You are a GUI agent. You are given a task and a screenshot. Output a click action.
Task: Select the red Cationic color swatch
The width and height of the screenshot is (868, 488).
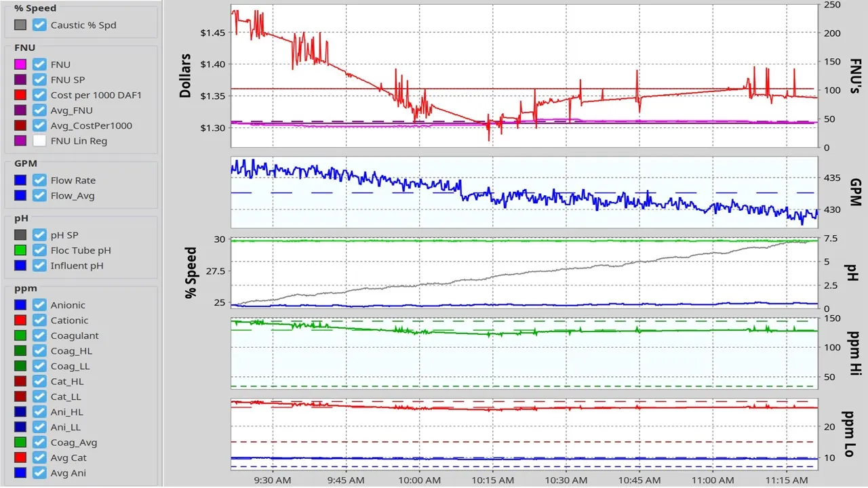coord(20,321)
